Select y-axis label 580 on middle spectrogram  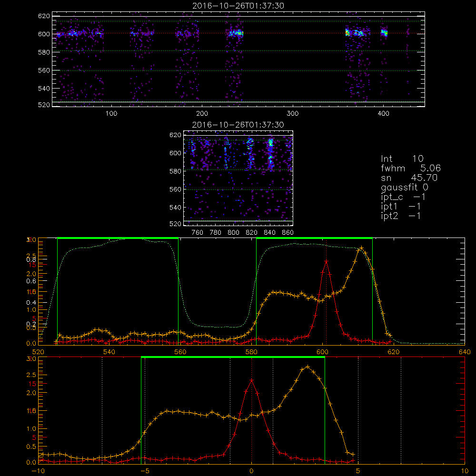(x=176, y=171)
